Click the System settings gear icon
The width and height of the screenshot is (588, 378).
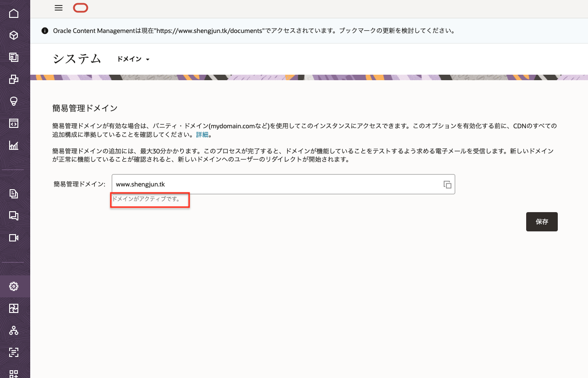click(15, 286)
